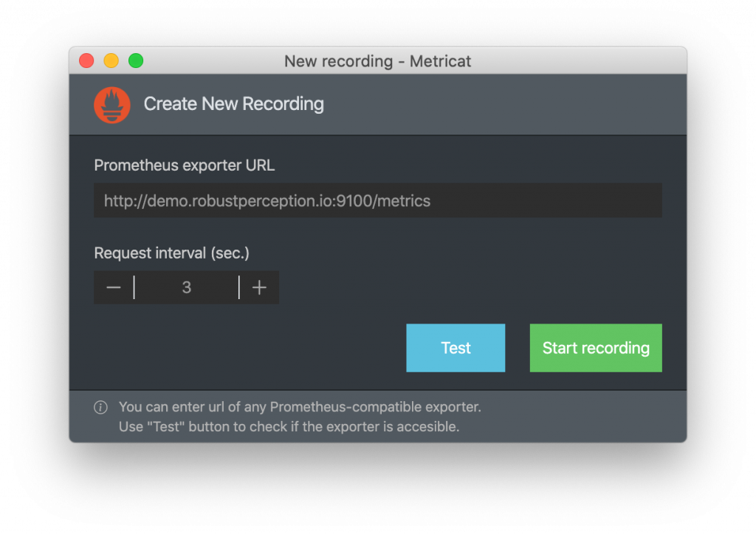
Task: Minimize the Metricat window with yellow button
Action: (x=111, y=61)
